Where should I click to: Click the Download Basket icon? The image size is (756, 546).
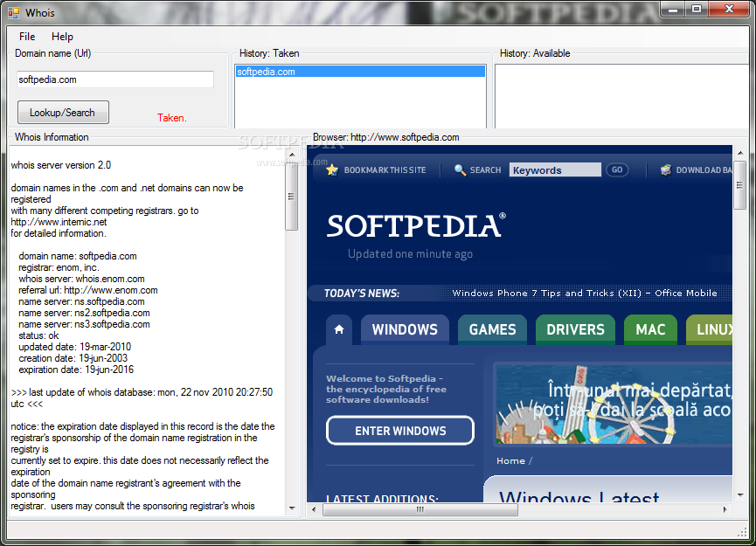pos(666,169)
